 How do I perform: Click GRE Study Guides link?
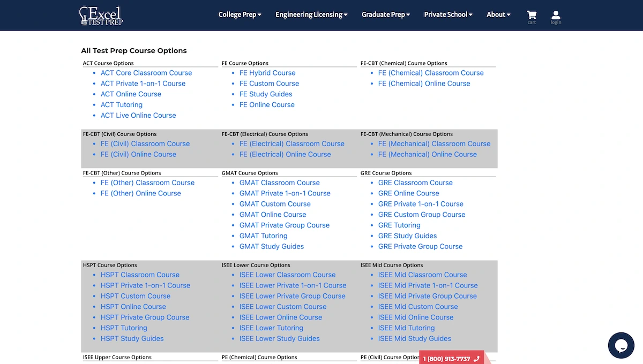[x=407, y=236]
